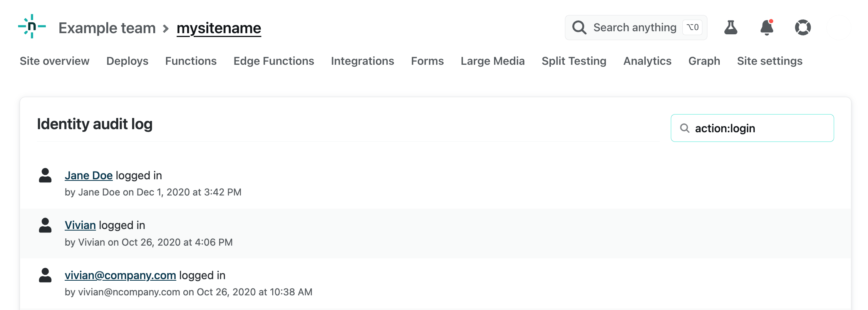Click the audit log filter search icon
The width and height of the screenshot is (868, 310).
pos(684,128)
